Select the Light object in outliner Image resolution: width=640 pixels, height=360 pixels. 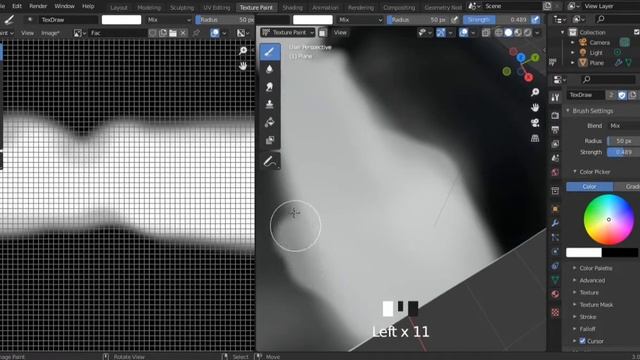pyautogui.click(x=596, y=53)
